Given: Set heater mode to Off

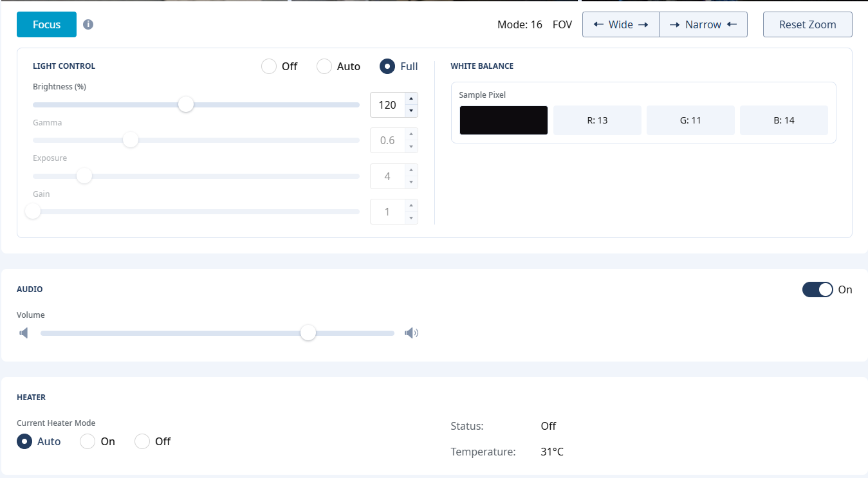Looking at the screenshot, I should pos(142,441).
